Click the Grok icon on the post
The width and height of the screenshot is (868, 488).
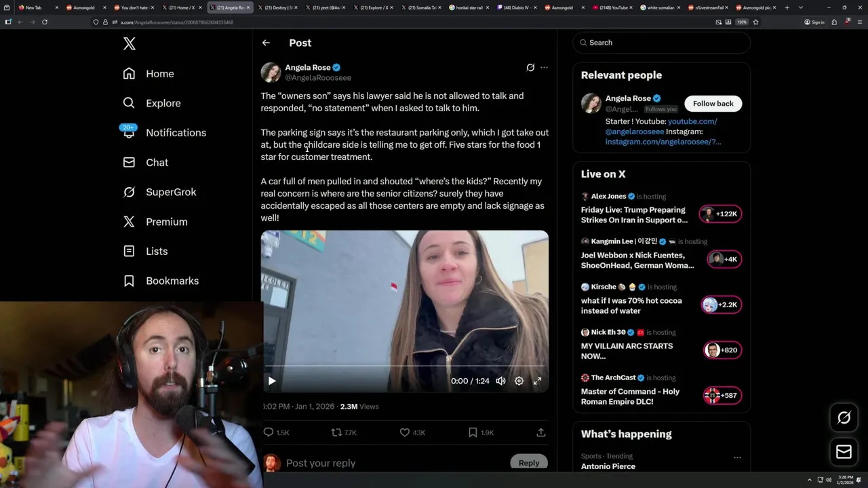tap(530, 68)
